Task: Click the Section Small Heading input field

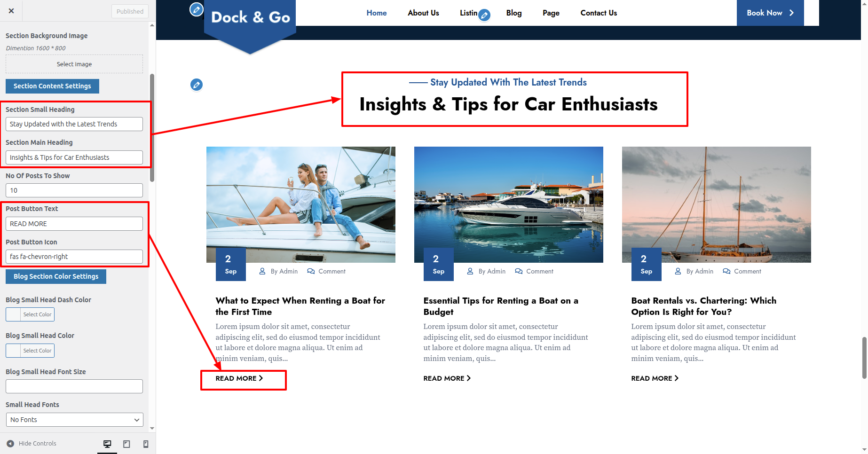Action: click(x=74, y=124)
